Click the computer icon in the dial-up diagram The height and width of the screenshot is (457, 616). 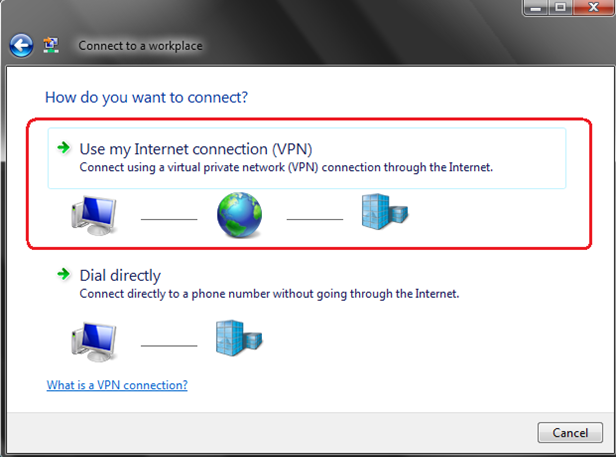click(95, 340)
